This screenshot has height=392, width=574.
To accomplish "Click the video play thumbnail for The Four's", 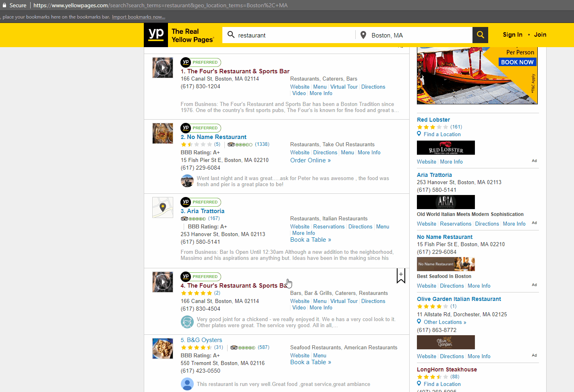I will [162, 67].
